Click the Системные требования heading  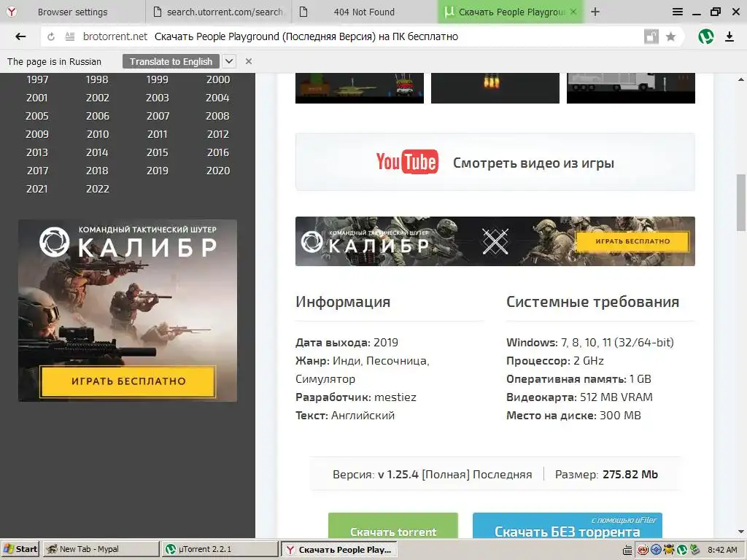pyautogui.click(x=592, y=302)
